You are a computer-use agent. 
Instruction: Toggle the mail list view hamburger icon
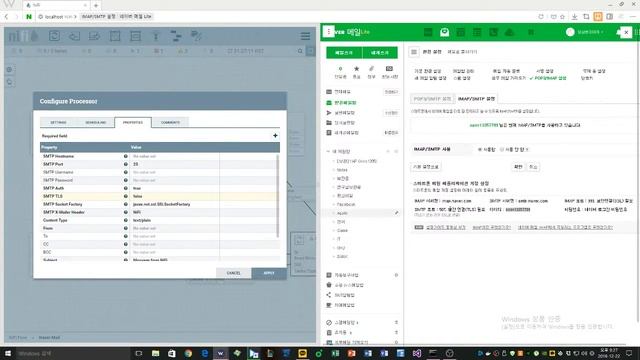414,52
